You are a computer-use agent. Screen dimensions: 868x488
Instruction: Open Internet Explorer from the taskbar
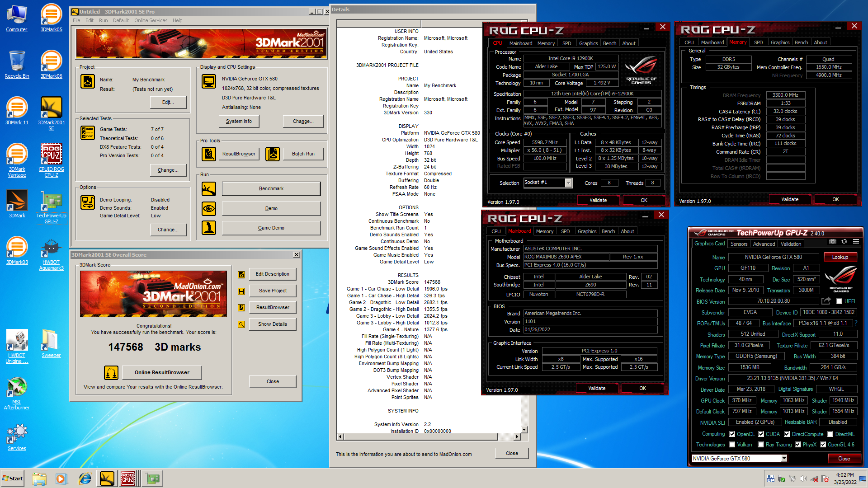[85, 479]
